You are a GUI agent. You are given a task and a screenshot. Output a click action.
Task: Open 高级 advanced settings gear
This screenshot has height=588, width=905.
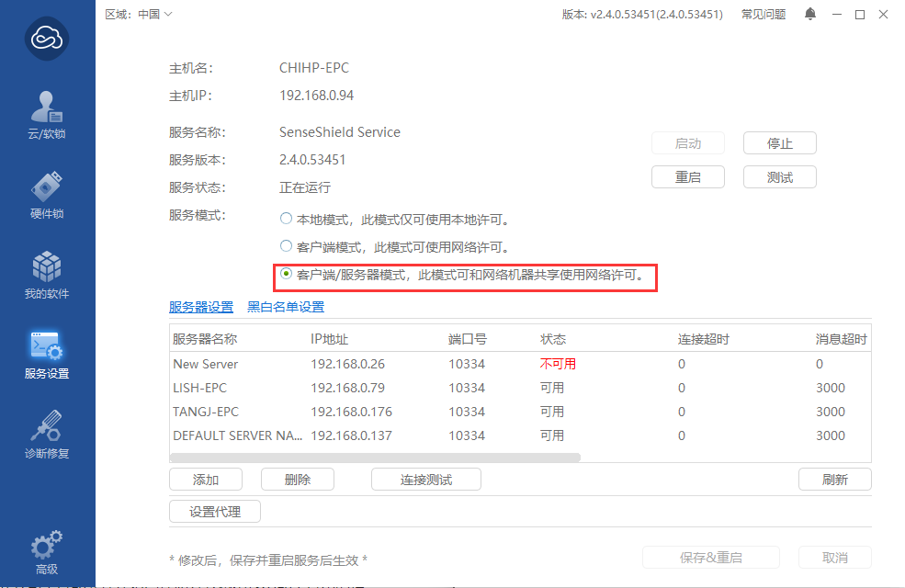pyautogui.click(x=47, y=552)
